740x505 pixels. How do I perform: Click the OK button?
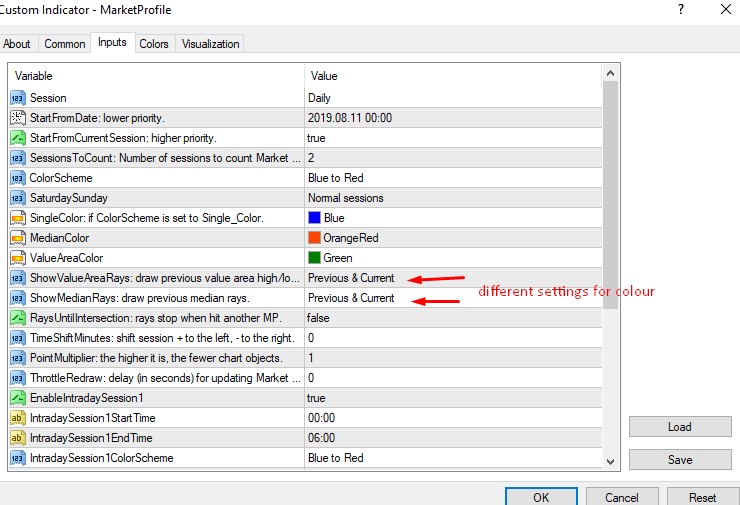(x=541, y=497)
